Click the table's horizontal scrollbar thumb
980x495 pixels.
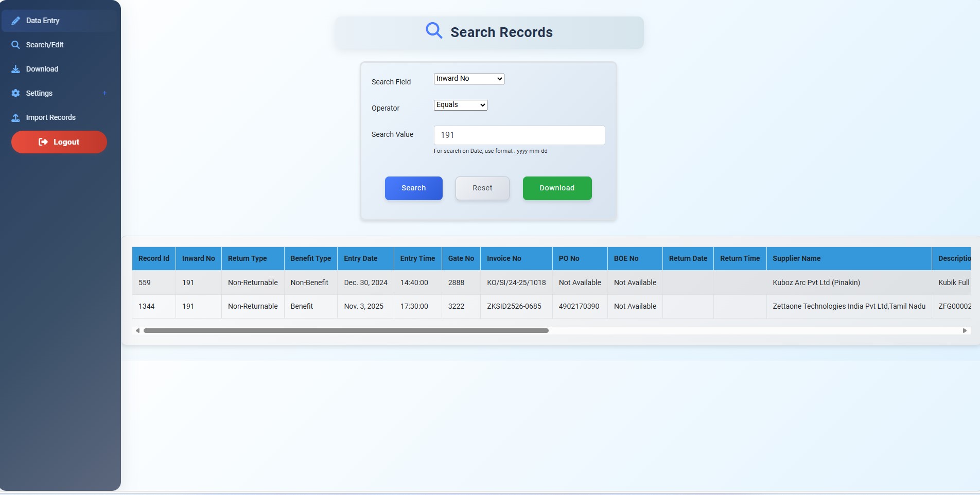345,331
